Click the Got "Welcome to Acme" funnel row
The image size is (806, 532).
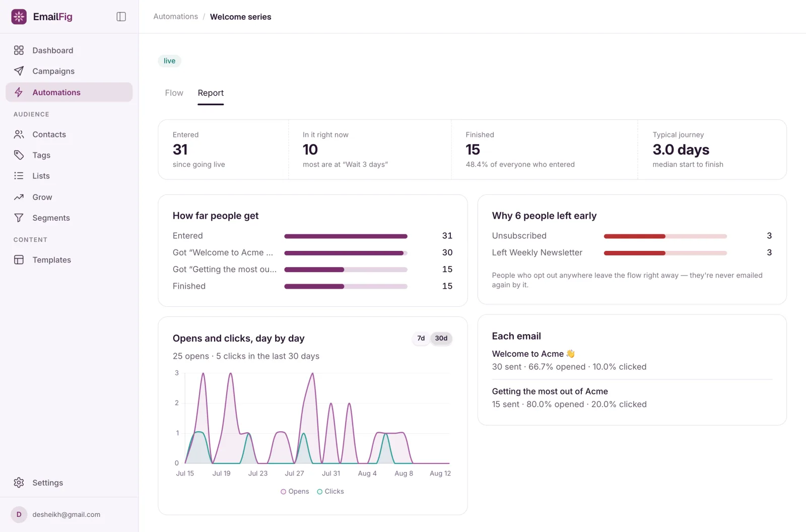(x=312, y=252)
